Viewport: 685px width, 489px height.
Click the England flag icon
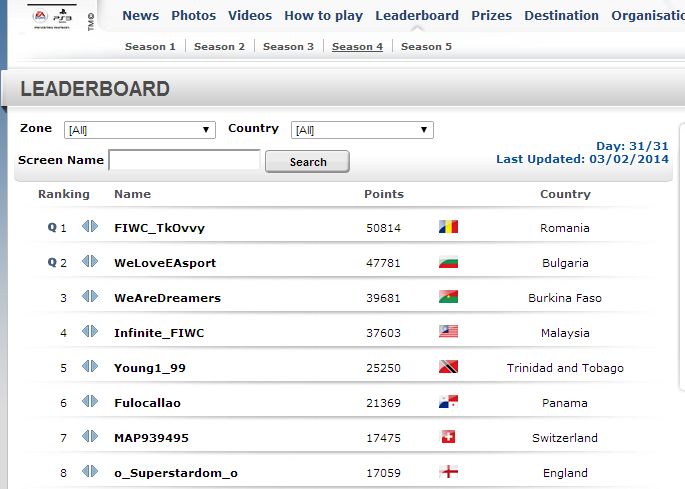pyautogui.click(x=448, y=472)
